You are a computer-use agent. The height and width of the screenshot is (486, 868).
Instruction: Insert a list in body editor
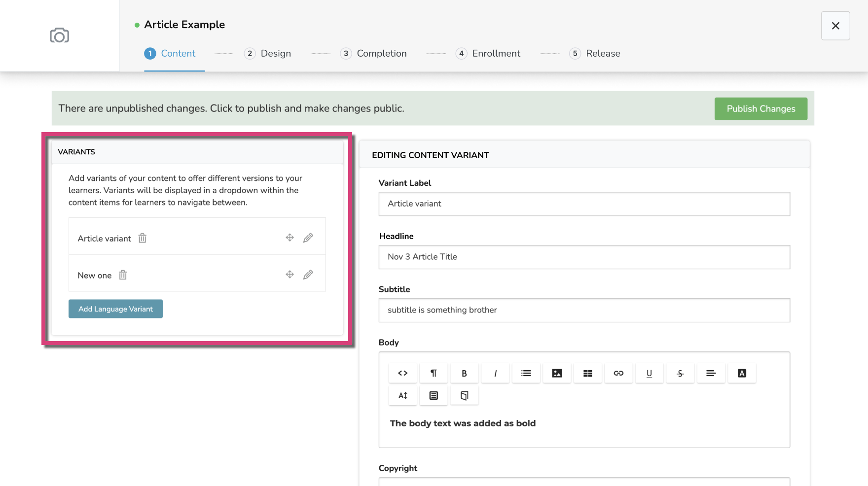coord(526,373)
